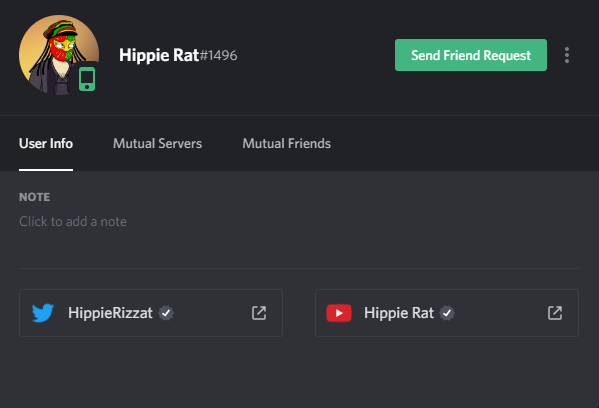599x408 pixels.
Task: Click the green mobile status icon
Action: (87, 79)
